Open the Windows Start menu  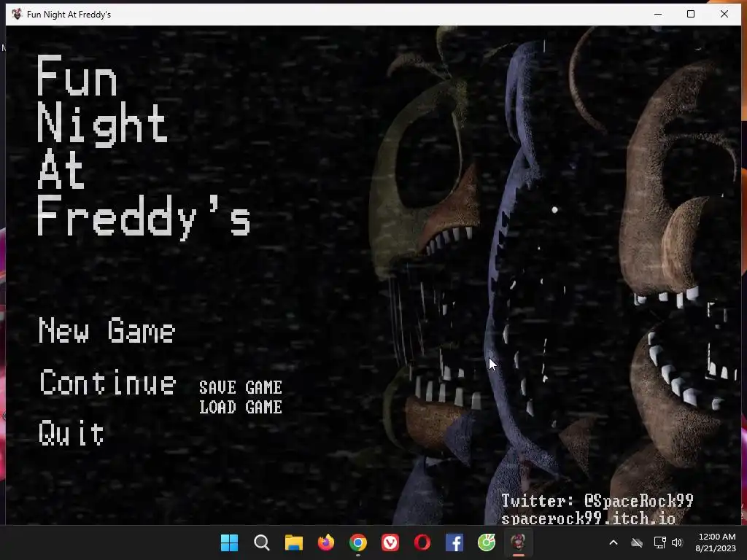point(229,542)
